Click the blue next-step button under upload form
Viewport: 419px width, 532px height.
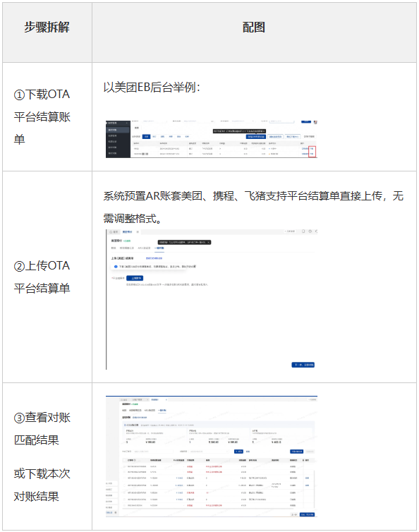tap(303, 365)
